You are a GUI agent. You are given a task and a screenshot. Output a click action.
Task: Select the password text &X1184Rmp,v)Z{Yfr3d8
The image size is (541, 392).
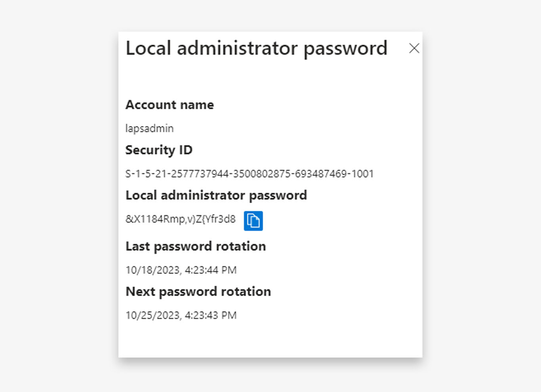(x=181, y=219)
